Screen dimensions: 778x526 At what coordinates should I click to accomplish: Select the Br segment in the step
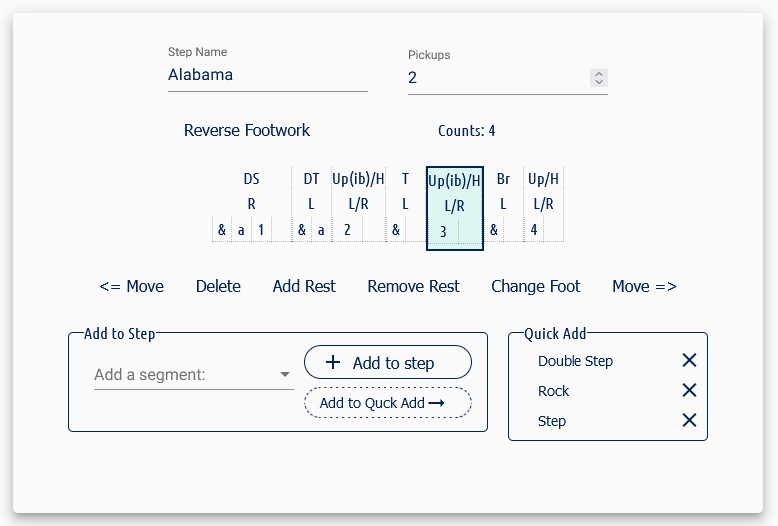tap(503, 204)
